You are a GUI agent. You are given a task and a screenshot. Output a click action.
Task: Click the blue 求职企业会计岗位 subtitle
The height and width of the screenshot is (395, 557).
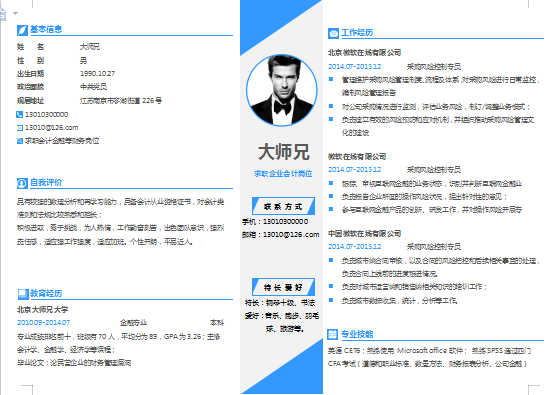(283, 174)
